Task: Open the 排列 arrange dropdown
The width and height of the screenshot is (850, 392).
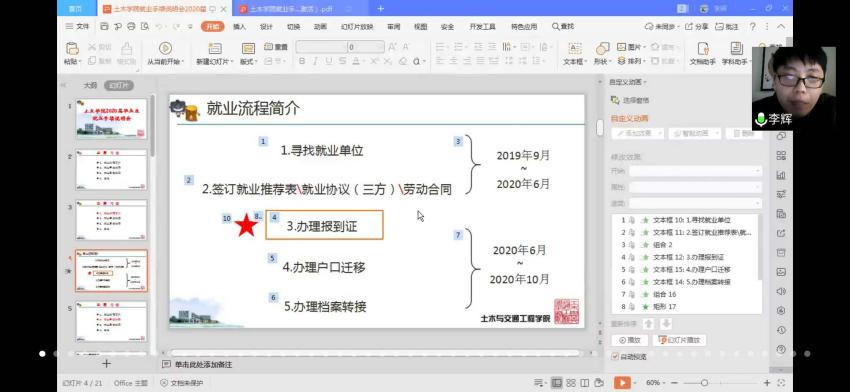Action: click(x=632, y=61)
